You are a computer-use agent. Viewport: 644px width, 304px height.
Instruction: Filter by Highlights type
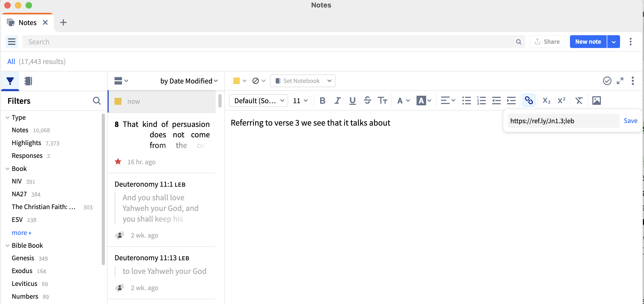point(26,143)
